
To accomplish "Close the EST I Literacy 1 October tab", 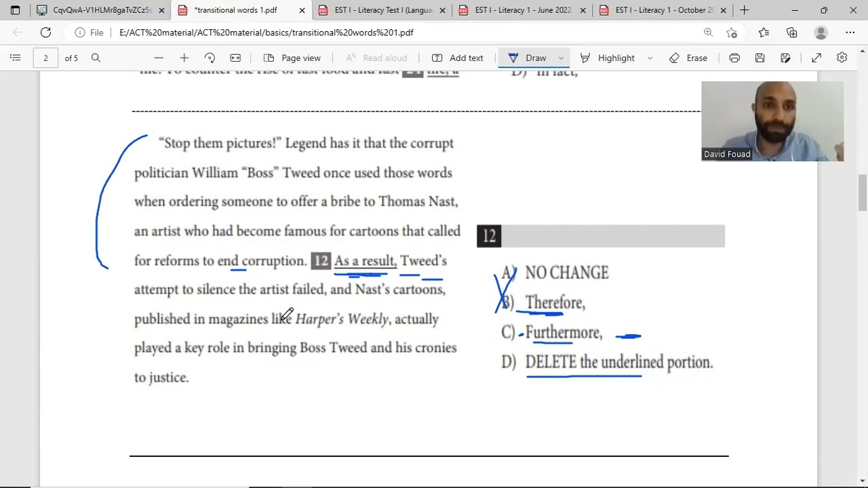I will point(723,10).
